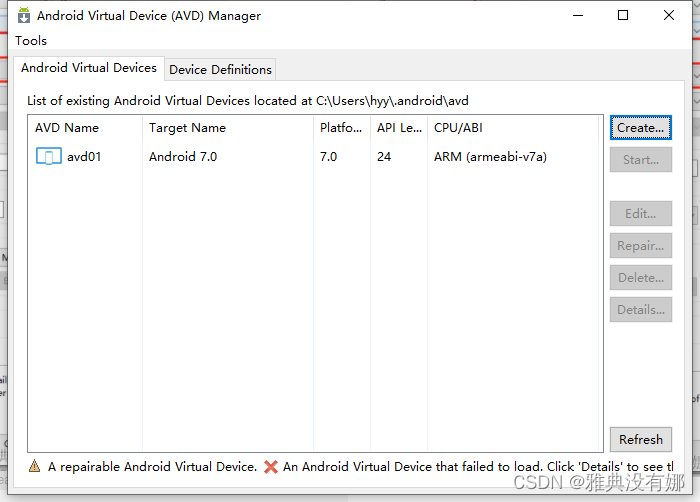The image size is (700, 502).
Task: Click the repairable device warning icon
Action: [34, 466]
